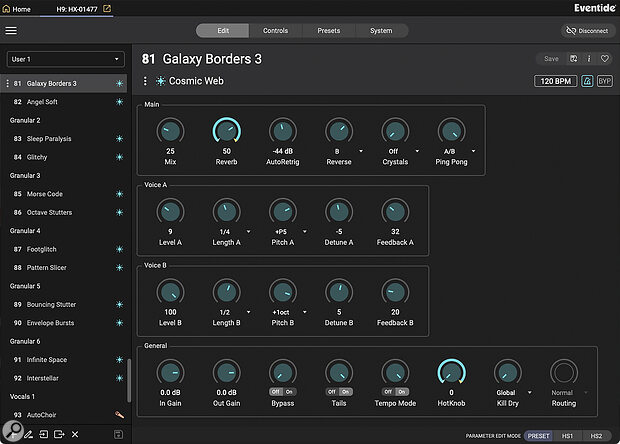Toggle the Tails Off/On switch
This screenshot has width=620, height=444.
click(339, 392)
